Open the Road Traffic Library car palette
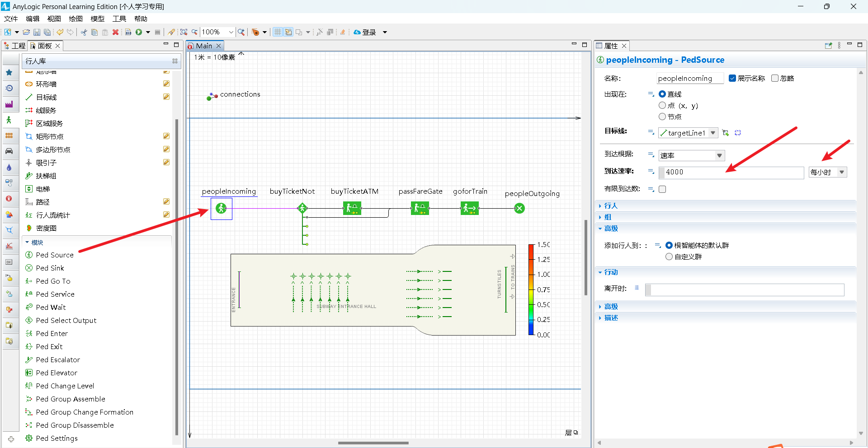 point(9,151)
